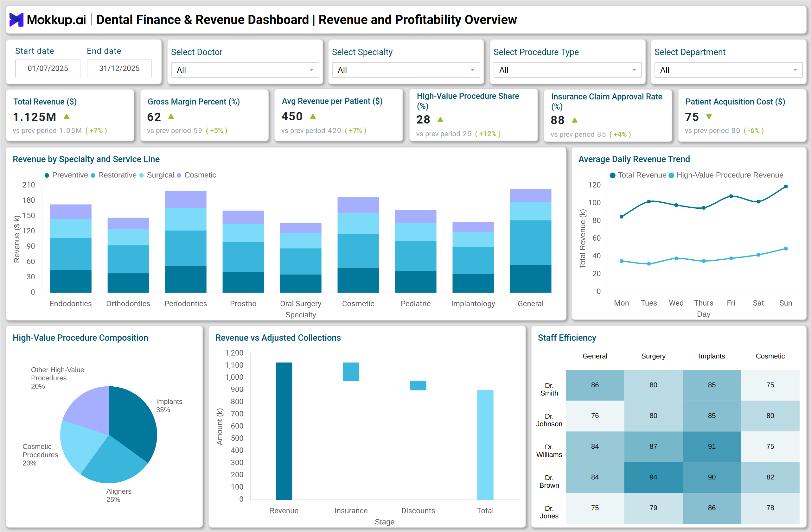Click Sun point on High-Value Procedure line
Viewport: 811px width, 532px height.
click(786, 249)
